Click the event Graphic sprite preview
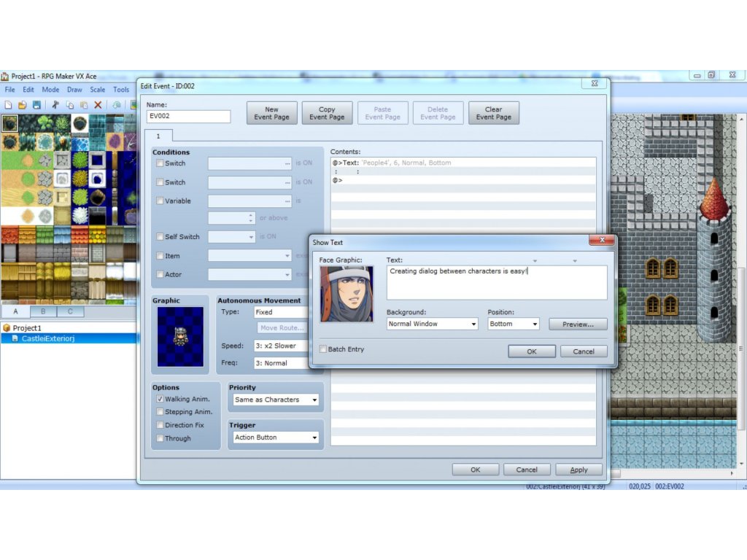 (180, 336)
